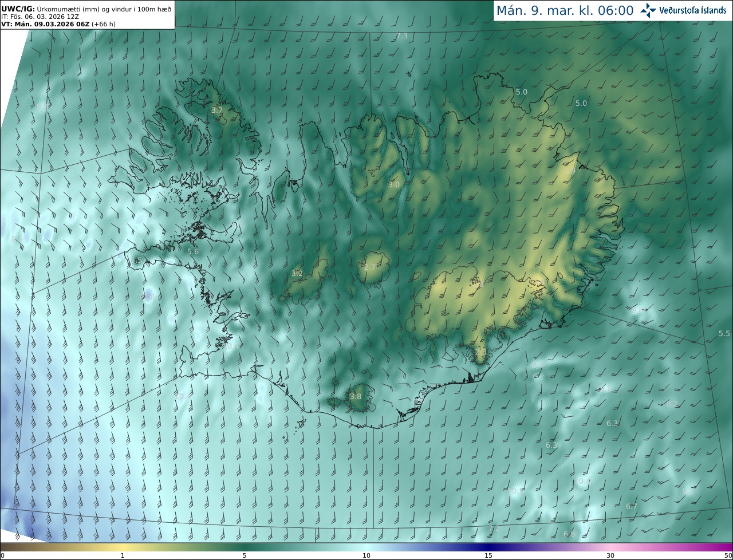Screen dimensions: 733x560
Task: Click the 6.7 value label
Action: click(632, 506)
